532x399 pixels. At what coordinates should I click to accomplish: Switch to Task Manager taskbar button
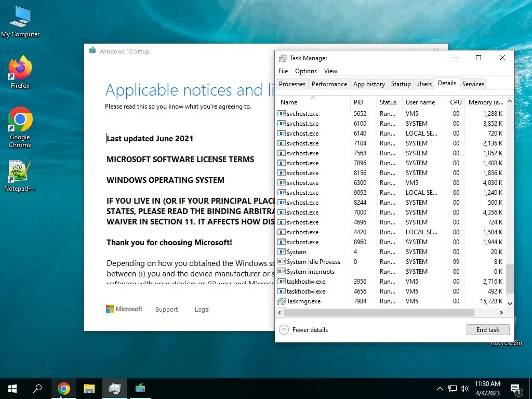click(x=115, y=389)
